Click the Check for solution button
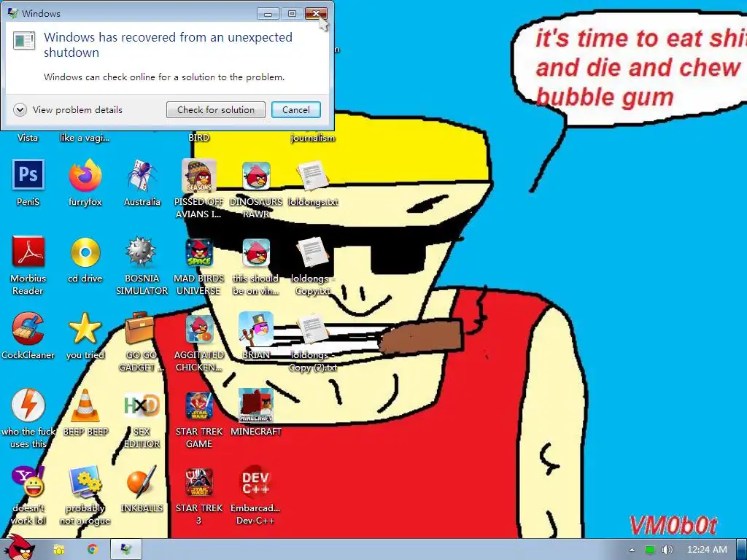 click(216, 110)
